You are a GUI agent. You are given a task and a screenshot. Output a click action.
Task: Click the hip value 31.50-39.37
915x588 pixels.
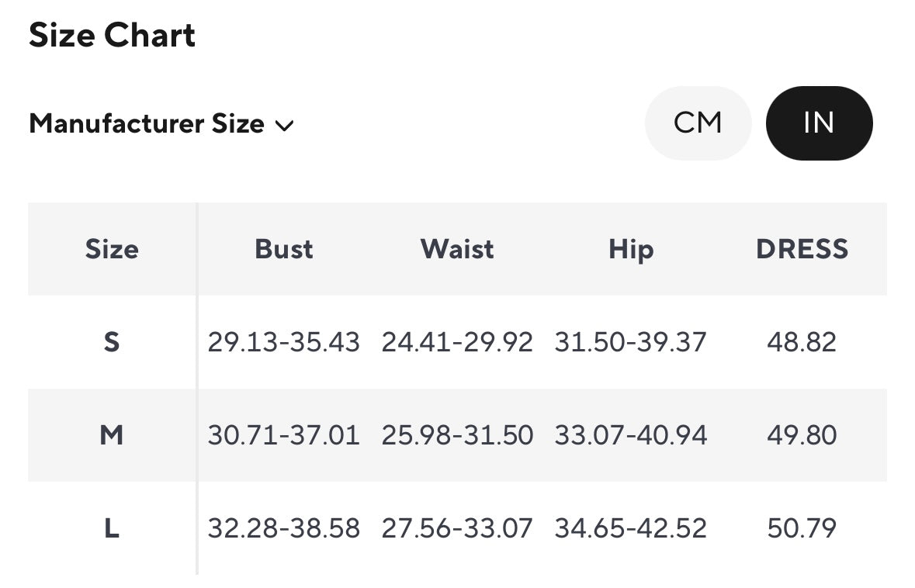(x=631, y=342)
